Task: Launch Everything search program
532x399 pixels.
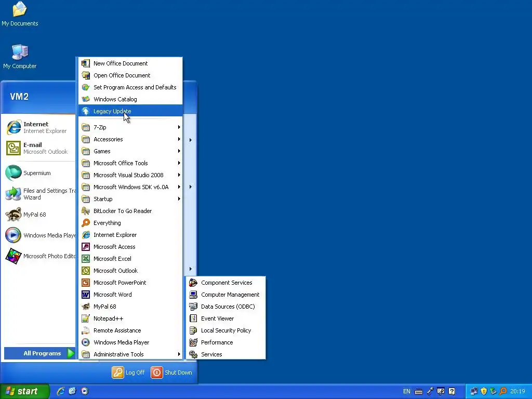Action: [130, 223]
